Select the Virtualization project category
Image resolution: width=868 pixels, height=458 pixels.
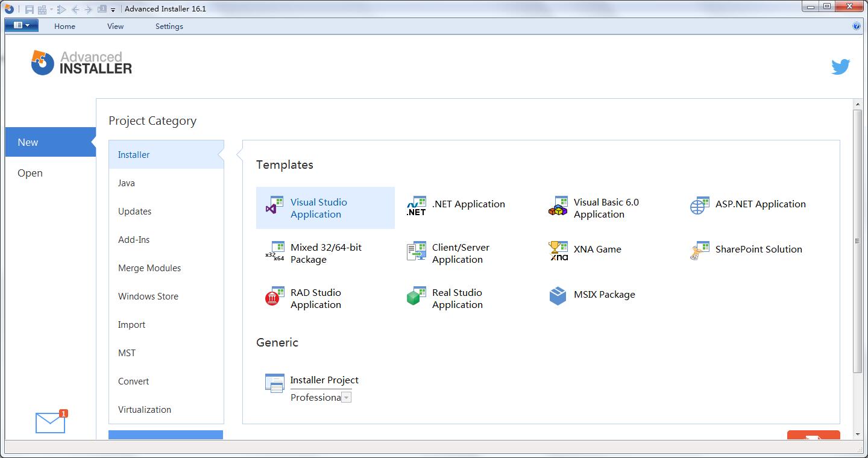click(166, 410)
